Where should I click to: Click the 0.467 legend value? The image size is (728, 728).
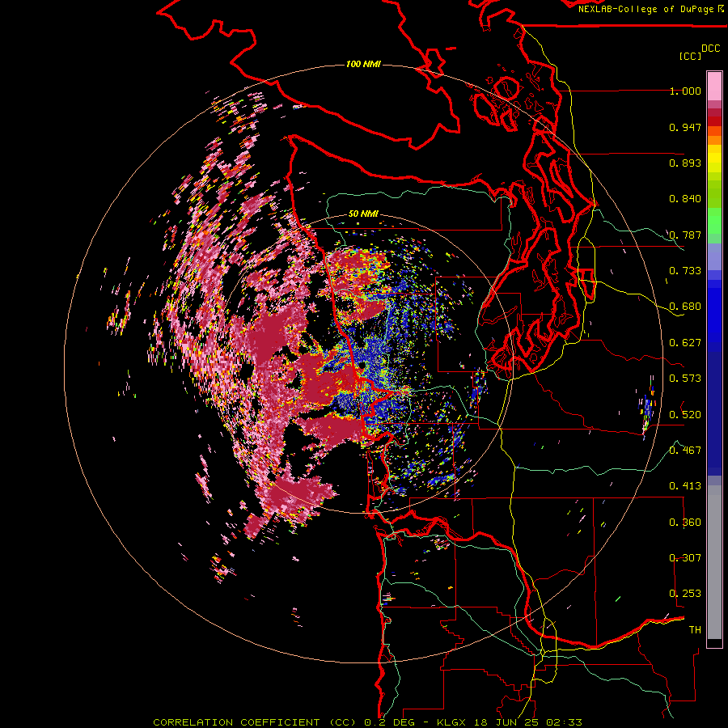click(x=685, y=451)
